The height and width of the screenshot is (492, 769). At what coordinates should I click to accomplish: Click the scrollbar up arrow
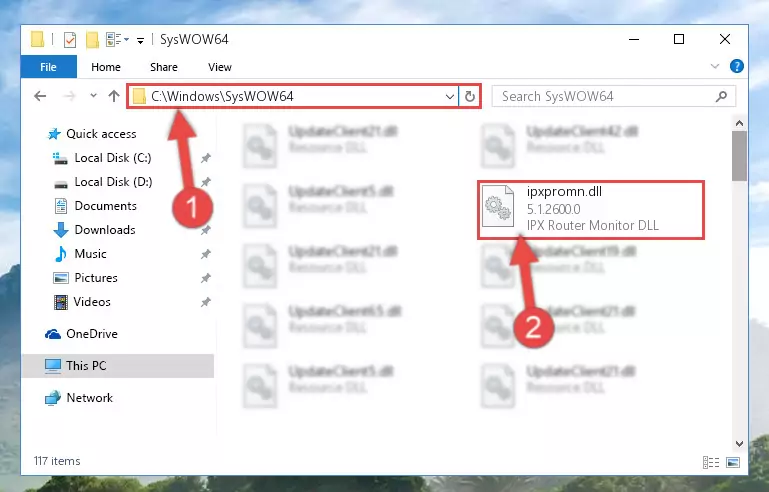tap(739, 124)
